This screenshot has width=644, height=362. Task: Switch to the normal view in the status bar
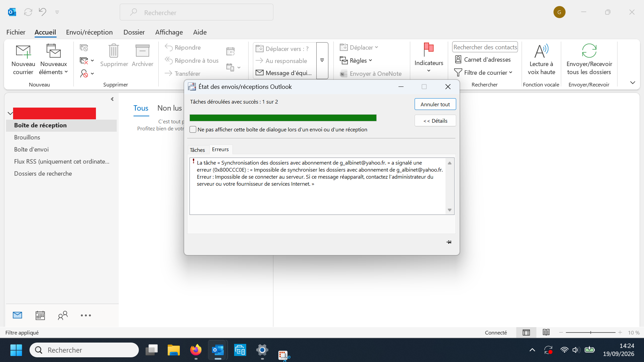(x=526, y=333)
